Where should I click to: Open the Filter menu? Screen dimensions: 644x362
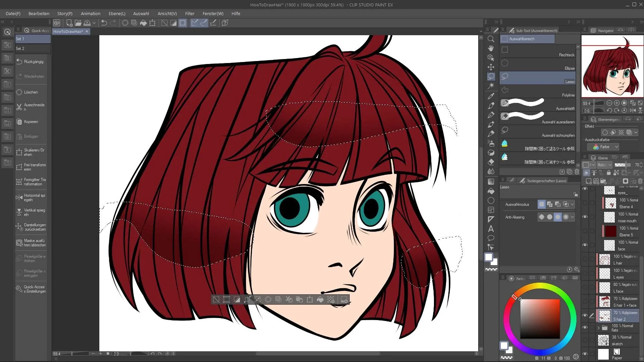[190, 13]
